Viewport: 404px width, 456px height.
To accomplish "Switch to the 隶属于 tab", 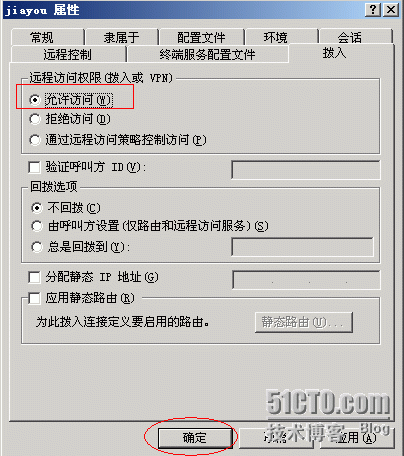I will (122, 37).
